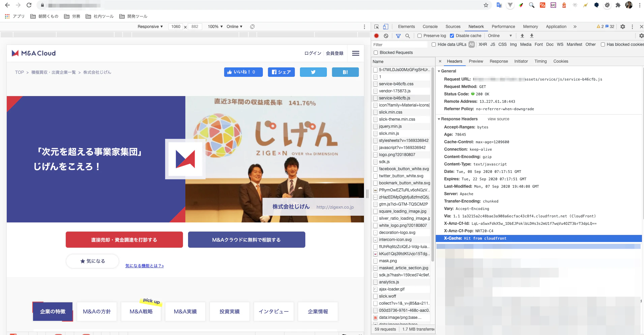The image size is (644, 335).
Task: Open the Timing tab of the request
Action: pos(541,61)
